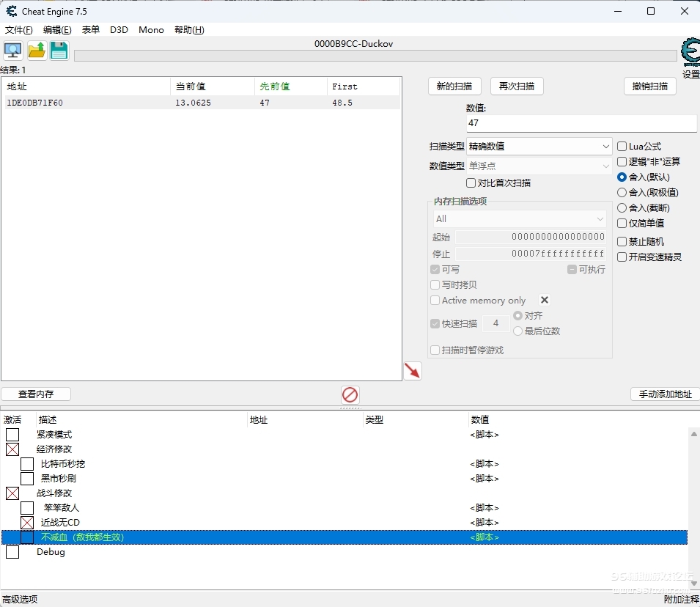Select the 紧凑模式 entry description
Image resolution: width=700 pixels, height=607 pixels.
(x=54, y=435)
